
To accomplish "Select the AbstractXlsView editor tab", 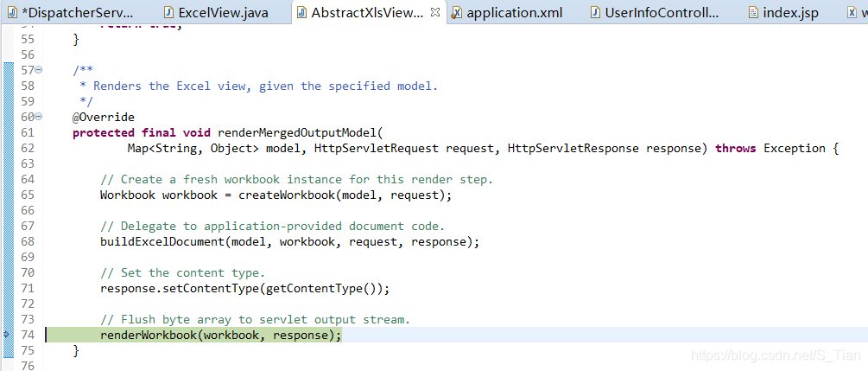I will 367,12.
